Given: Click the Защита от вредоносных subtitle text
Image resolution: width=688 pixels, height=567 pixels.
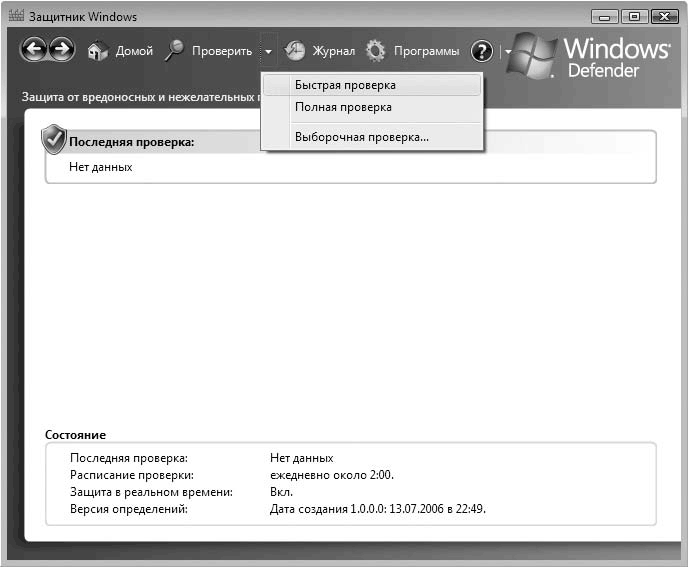Looking at the screenshot, I should pos(140,97).
